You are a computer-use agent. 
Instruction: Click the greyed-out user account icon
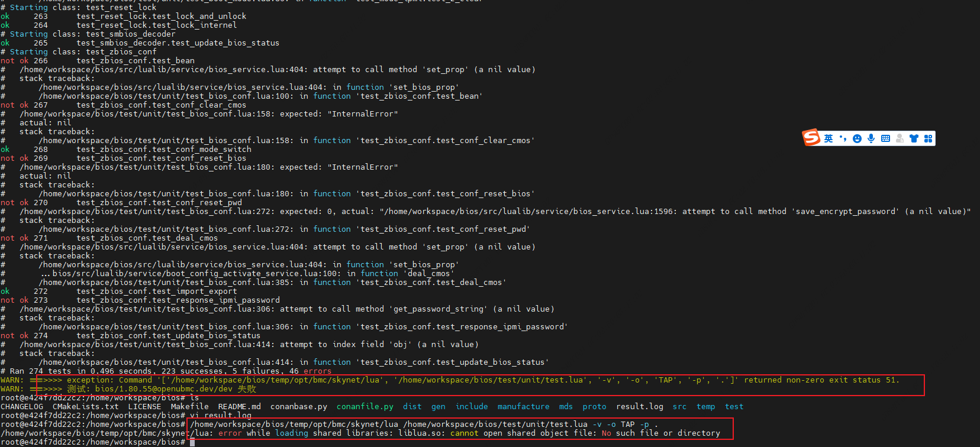[x=900, y=138]
